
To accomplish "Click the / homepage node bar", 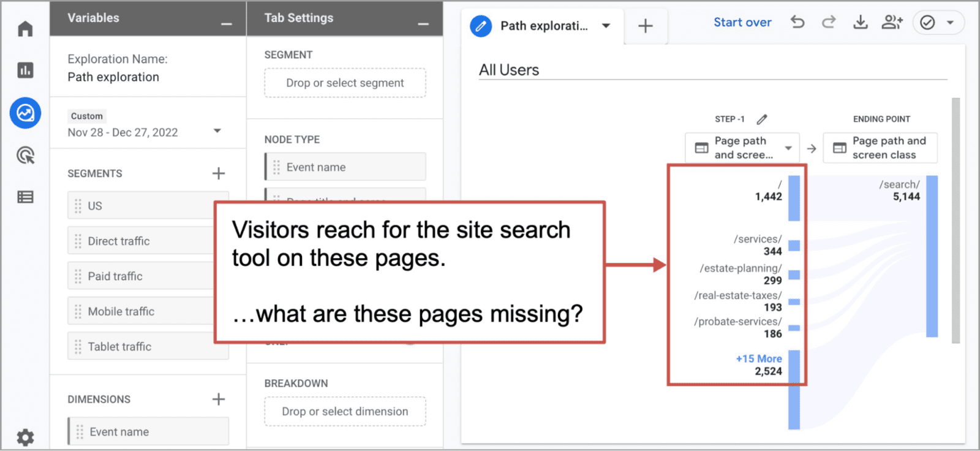I will (794, 198).
